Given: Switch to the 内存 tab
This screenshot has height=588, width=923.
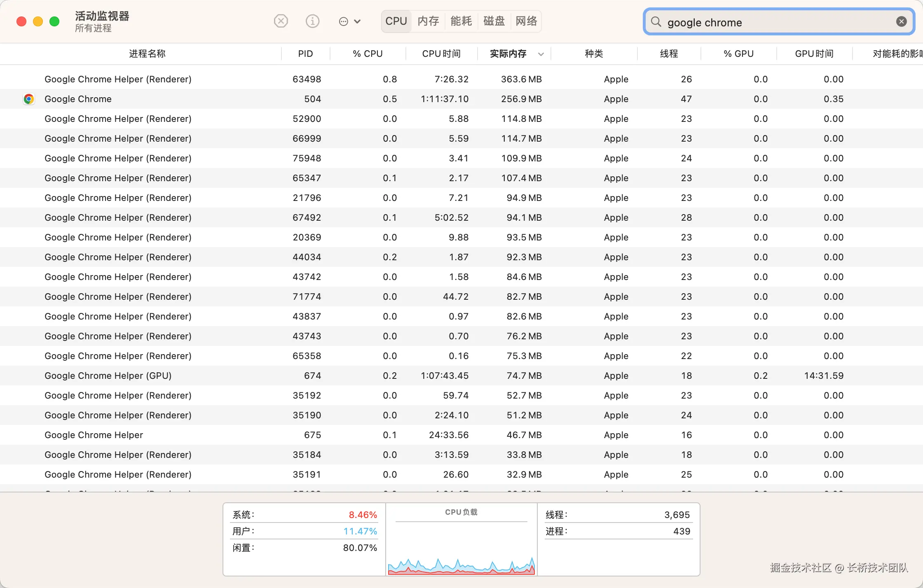Looking at the screenshot, I should click(x=428, y=21).
